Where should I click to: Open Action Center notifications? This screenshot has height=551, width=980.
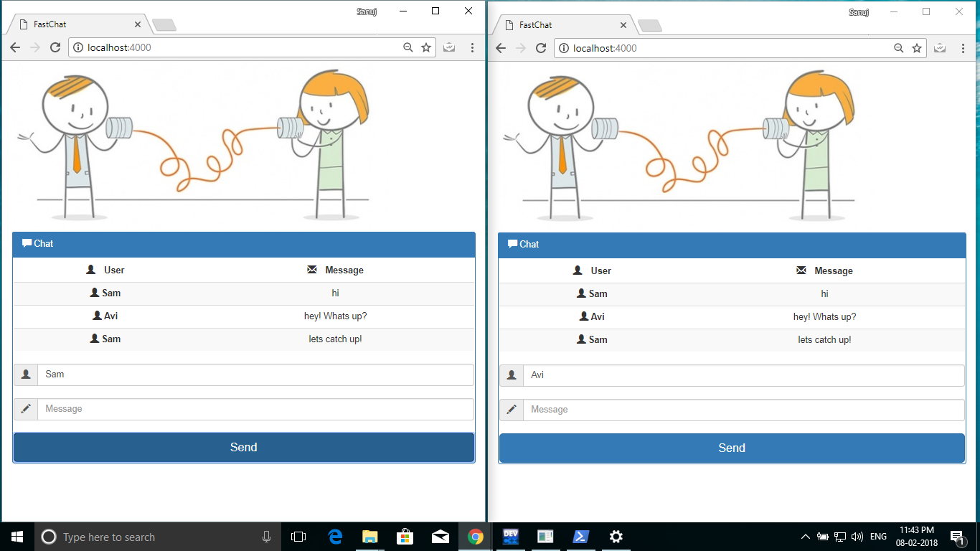click(957, 537)
